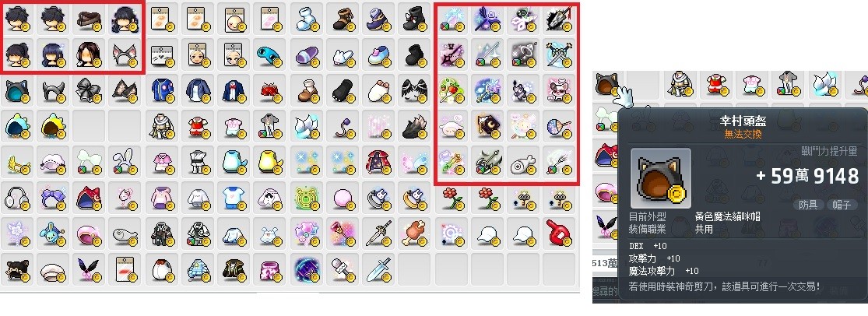Select the dark red wizard robe
The image size is (868, 316).
[378, 162]
